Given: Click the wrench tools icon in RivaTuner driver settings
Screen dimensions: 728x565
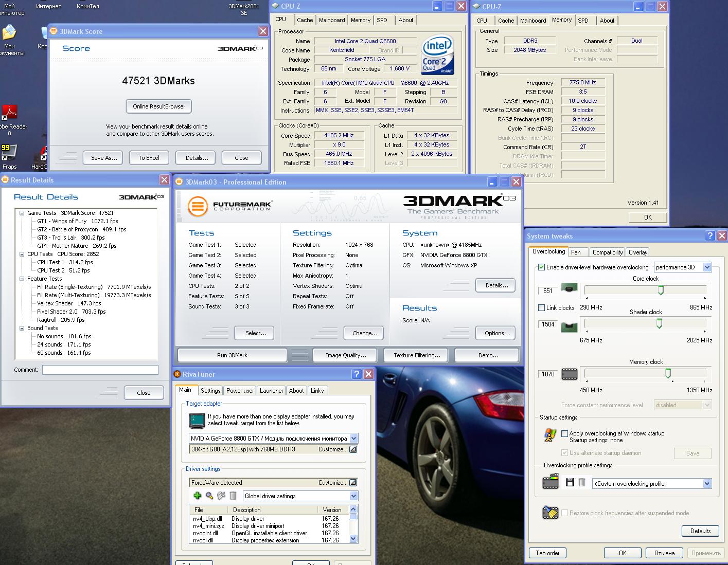Looking at the screenshot, I should tap(221, 496).
